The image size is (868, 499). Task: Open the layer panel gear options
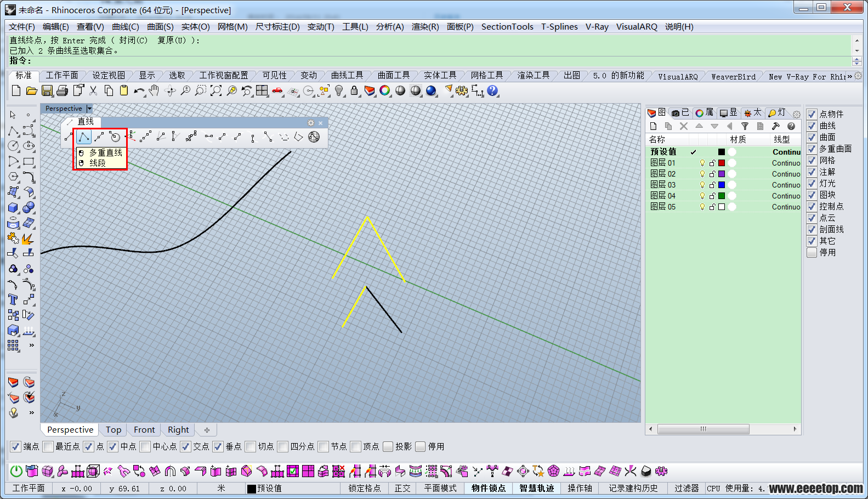point(796,114)
